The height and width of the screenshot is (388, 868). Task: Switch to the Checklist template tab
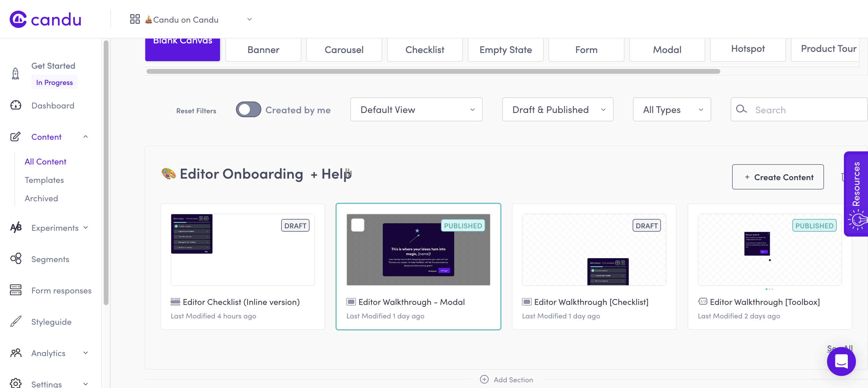click(425, 49)
